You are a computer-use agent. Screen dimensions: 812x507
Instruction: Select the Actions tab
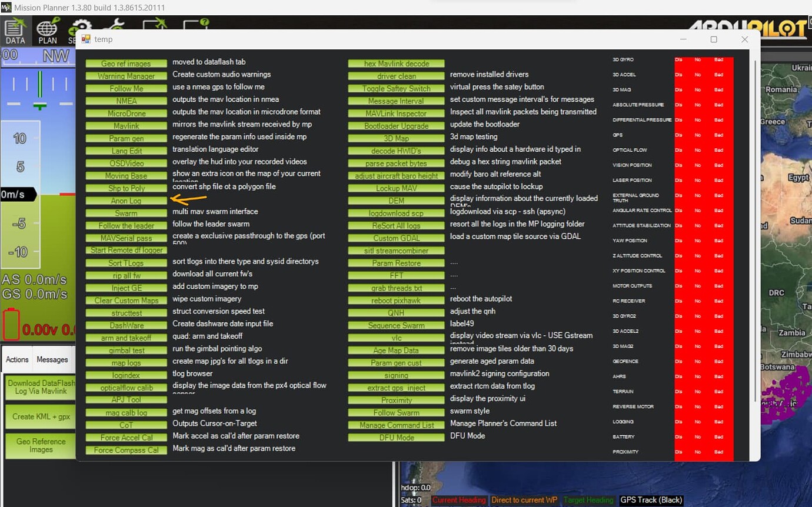[17, 359]
